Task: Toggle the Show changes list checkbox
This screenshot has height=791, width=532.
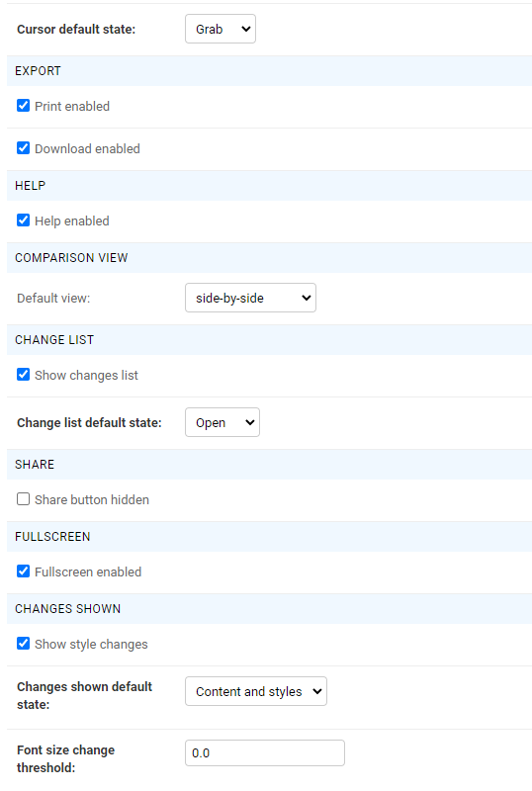Action: [x=23, y=375]
